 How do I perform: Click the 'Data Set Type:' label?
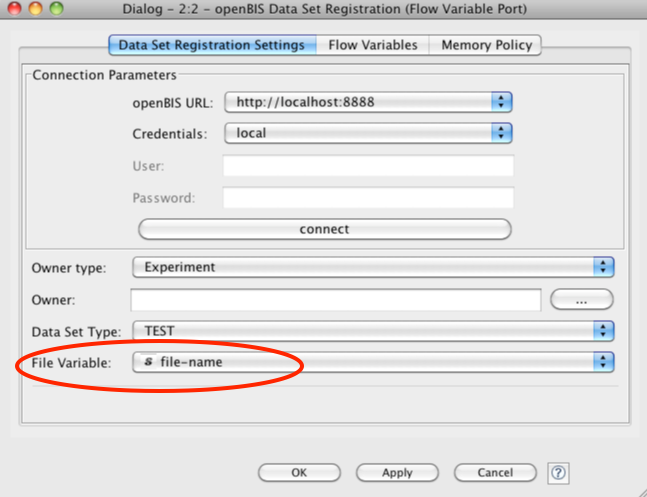pyautogui.click(x=76, y=332)
